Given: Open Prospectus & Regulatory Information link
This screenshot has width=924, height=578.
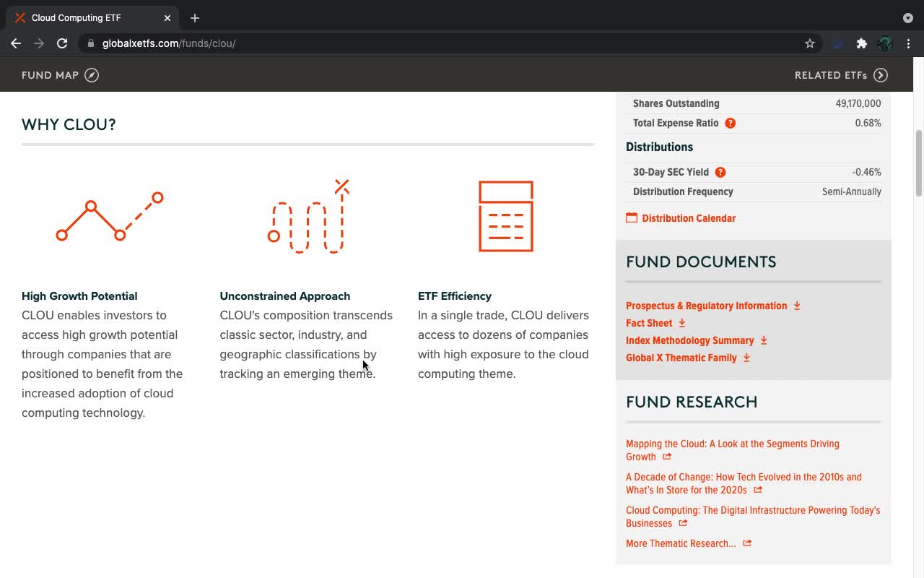Looking at the screenshot, I should (706, 306).
